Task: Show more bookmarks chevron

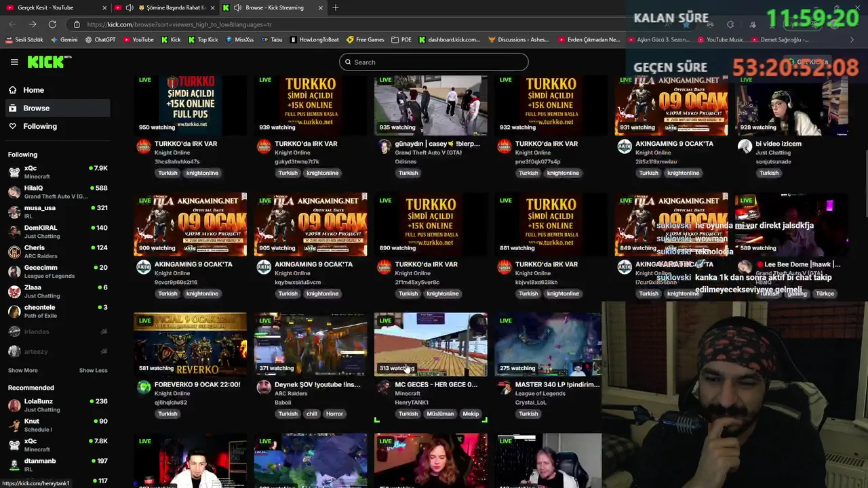Action: pyautogui.click(x=852, y=40)
